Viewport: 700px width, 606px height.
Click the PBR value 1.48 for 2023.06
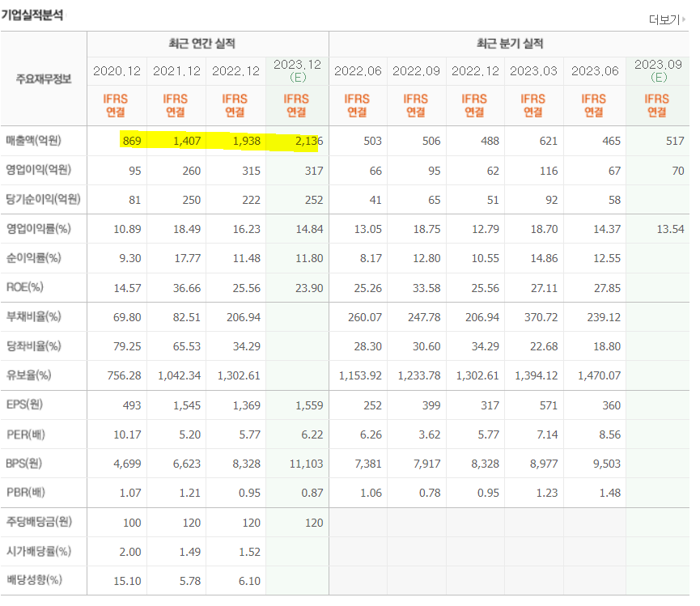pyautogui.click(x=610, y=493)
